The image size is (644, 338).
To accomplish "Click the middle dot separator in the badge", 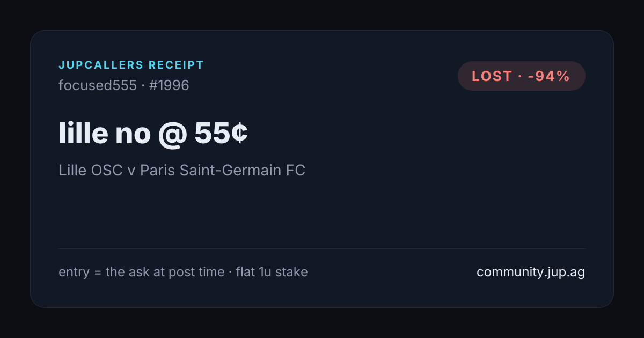I will click(520, 76).
